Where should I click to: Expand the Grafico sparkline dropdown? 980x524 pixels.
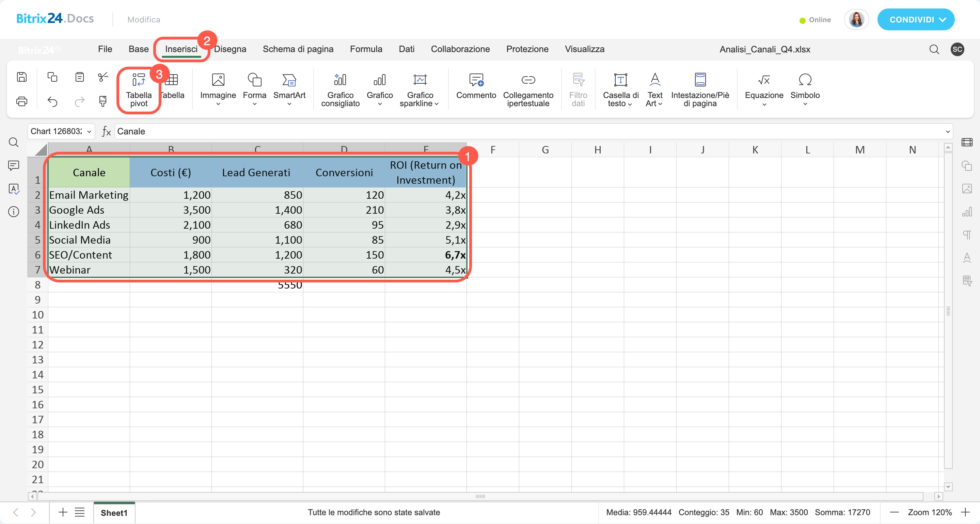coord(436,104)
